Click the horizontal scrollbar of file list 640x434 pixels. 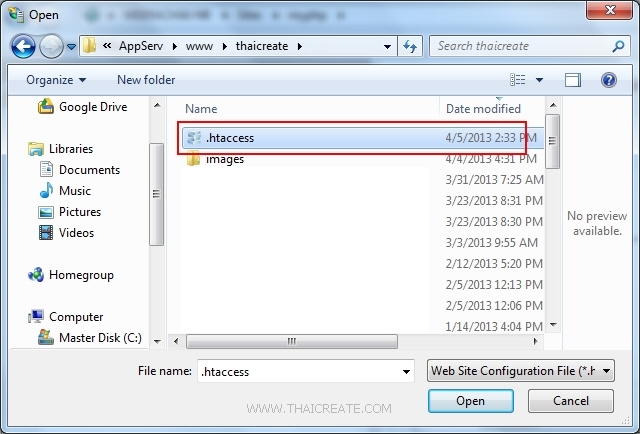pyautogui.click(x=291, y=341)
